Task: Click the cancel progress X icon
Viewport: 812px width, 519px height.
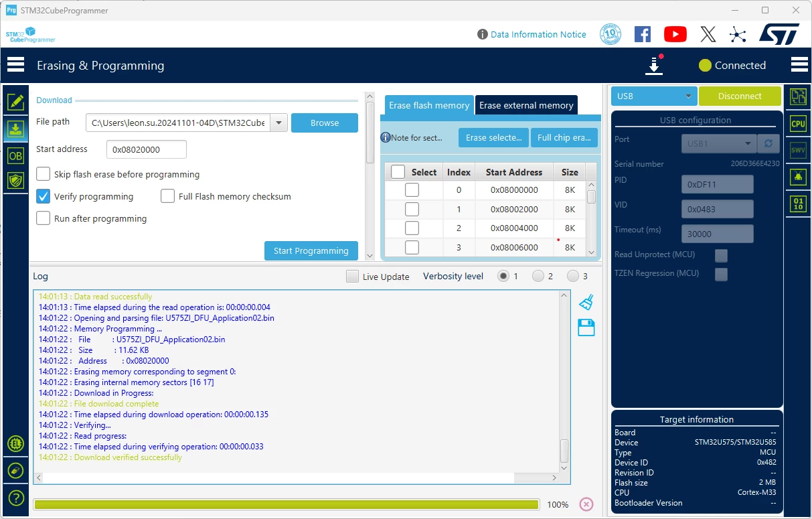Action: (x=586, y=504)
